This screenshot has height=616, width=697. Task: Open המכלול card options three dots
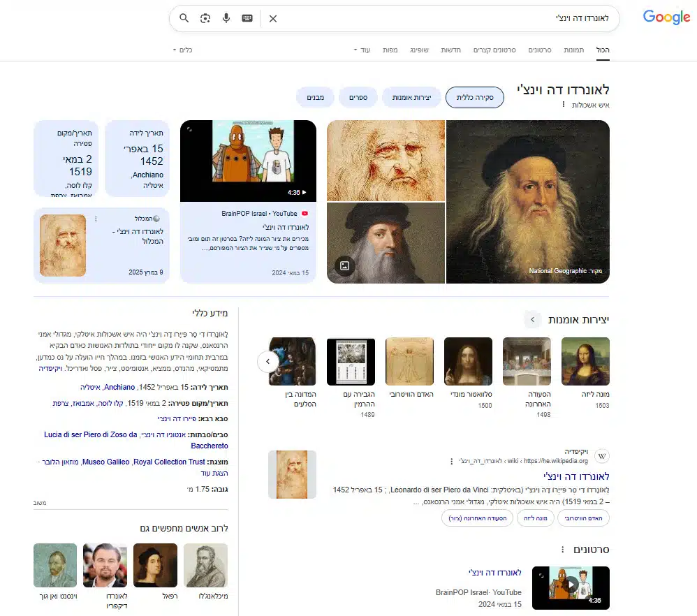(96, 219)
